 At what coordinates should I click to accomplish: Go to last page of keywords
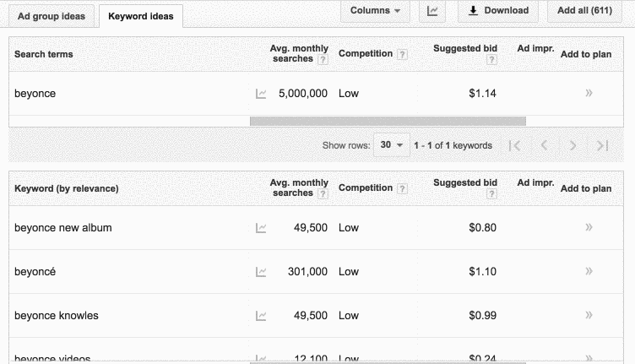pyautogui.click(x=602, y=145)
